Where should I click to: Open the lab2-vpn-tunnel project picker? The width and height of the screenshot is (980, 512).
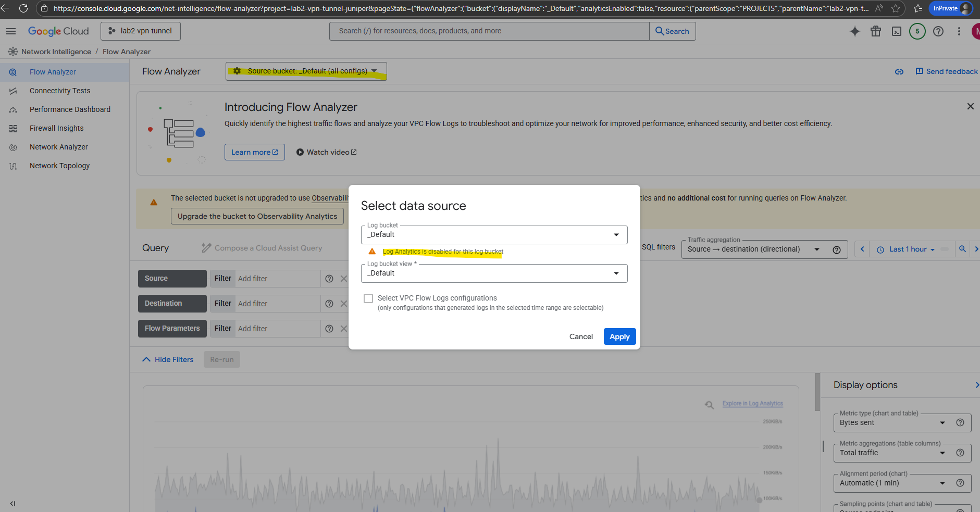point(141,31)
